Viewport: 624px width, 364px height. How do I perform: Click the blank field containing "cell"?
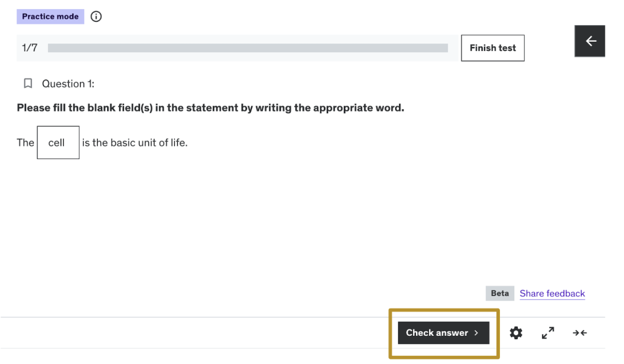point(58,143)
